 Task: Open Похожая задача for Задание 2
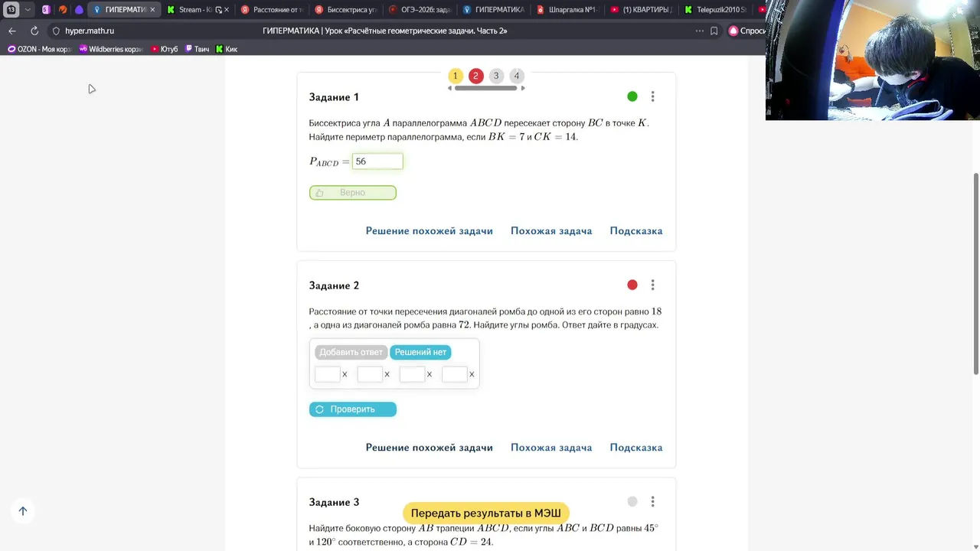coord(551,448)
